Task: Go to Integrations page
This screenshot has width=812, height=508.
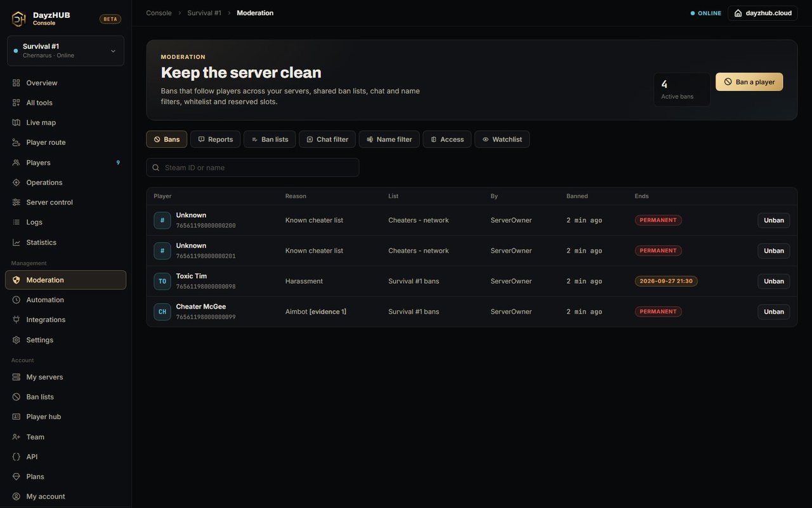Action: 66,319
